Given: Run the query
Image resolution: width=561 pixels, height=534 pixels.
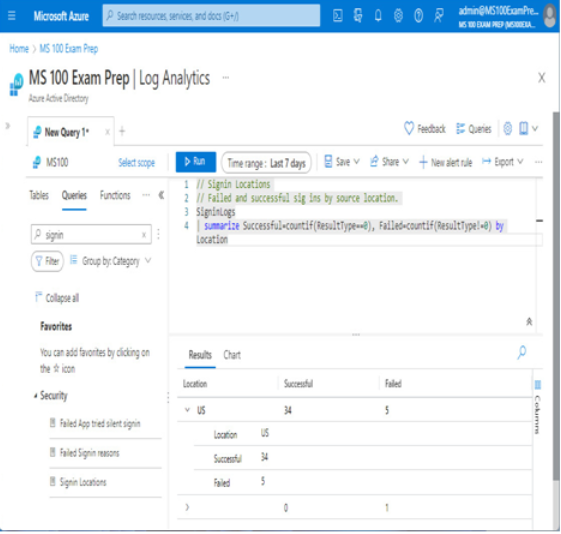Looking at the screenshot, I should coord(196,162).
